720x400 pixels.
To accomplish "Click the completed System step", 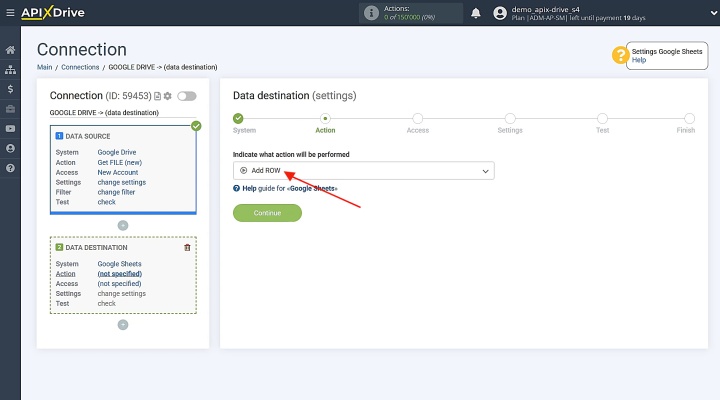I will [238, 118].
